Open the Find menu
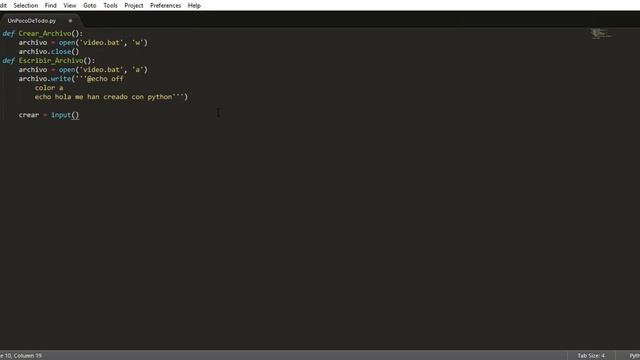The height and width of the screenshot is (360, 640). point(51,5)
